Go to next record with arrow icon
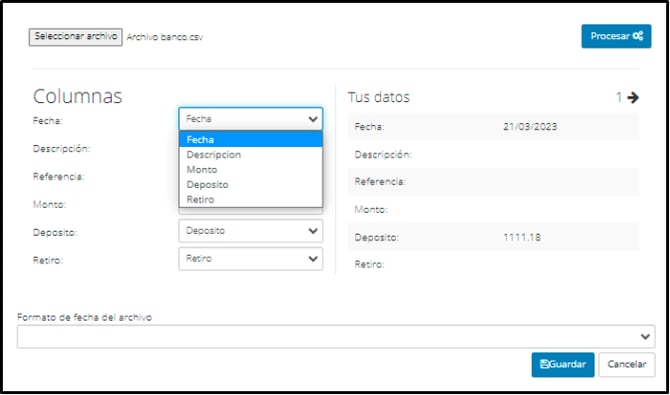This screenshot has width=670, height=395. tap(633, 98)
